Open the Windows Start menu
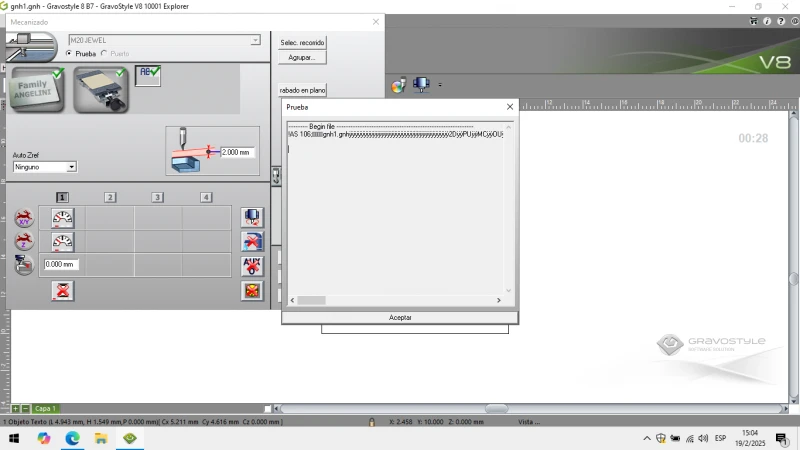The height and width of the screenshot is (450, 800). click(x=14, y=438)
